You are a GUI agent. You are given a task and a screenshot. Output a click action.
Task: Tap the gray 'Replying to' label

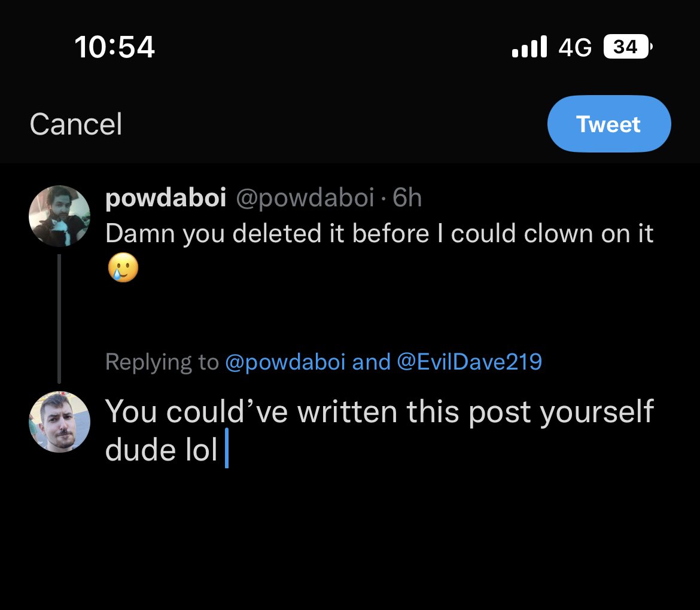pos(162,362)
